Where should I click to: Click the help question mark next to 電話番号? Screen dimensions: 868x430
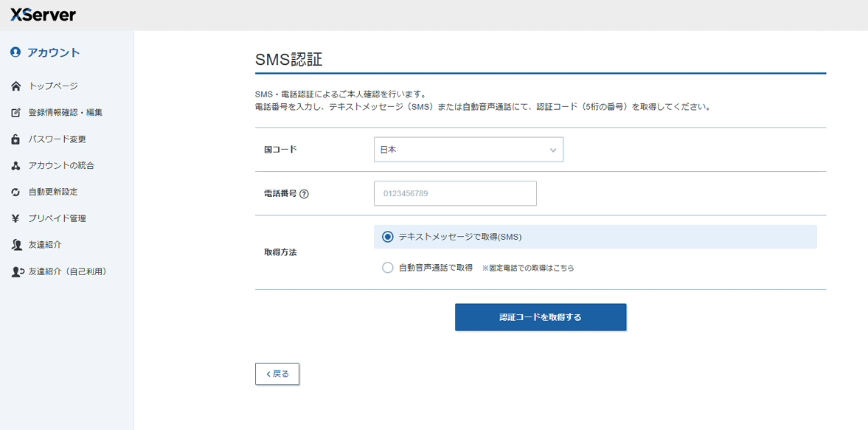pyautogui.click(x=304, y=194)
